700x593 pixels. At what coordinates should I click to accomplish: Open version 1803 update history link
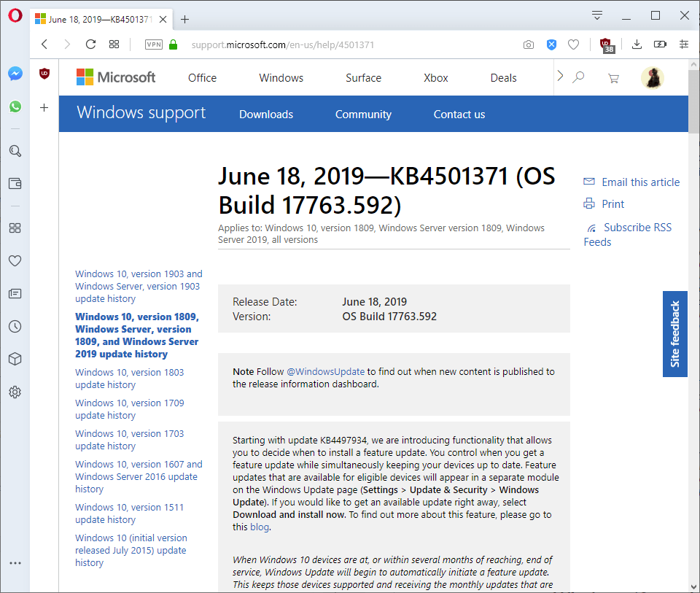pos(130,379)
